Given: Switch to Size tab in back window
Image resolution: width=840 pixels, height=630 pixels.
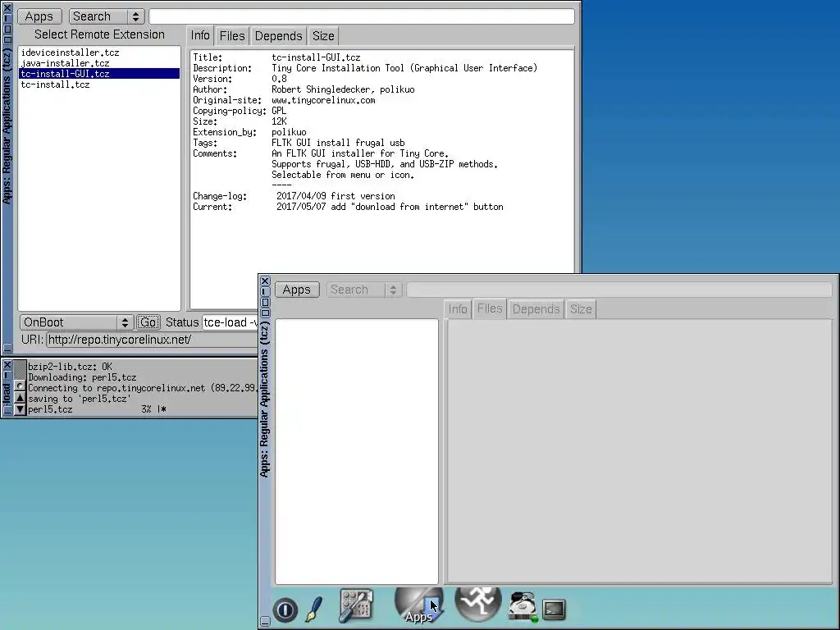Looking at the screenshot, I should (323, 36).
